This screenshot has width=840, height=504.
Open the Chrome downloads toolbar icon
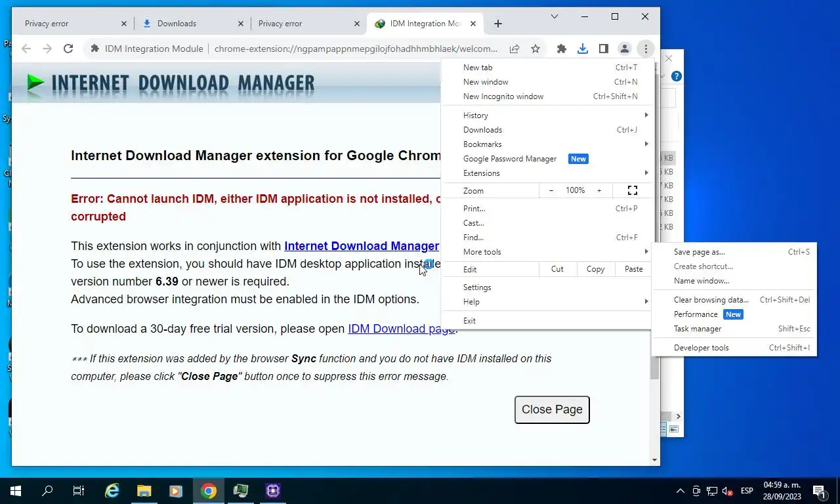pyautogui.click(x=583, y=49)
